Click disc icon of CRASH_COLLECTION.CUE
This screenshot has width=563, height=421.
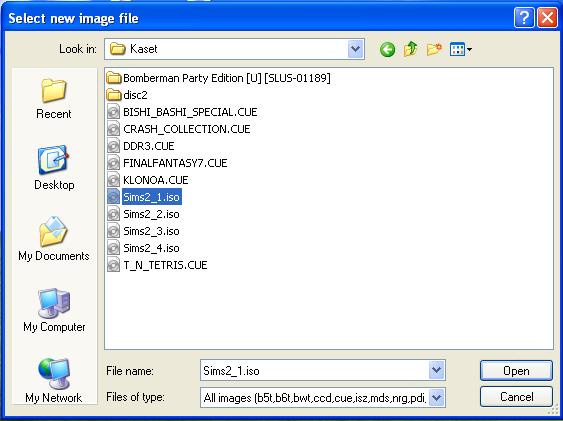(113, 129)
